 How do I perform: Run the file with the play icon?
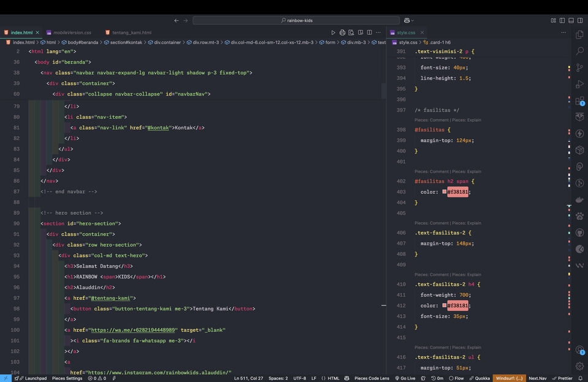pos(333,32)
